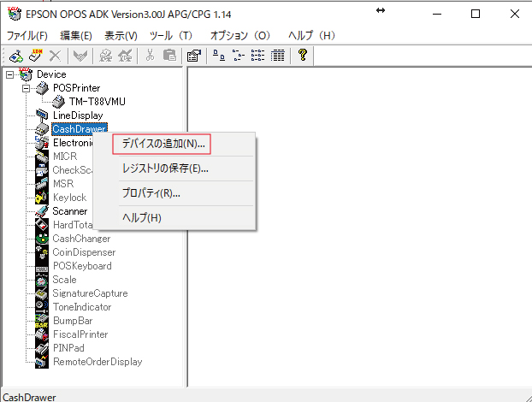Switch to list view icon
The image size is (532, 402).
tap(257, 56)
